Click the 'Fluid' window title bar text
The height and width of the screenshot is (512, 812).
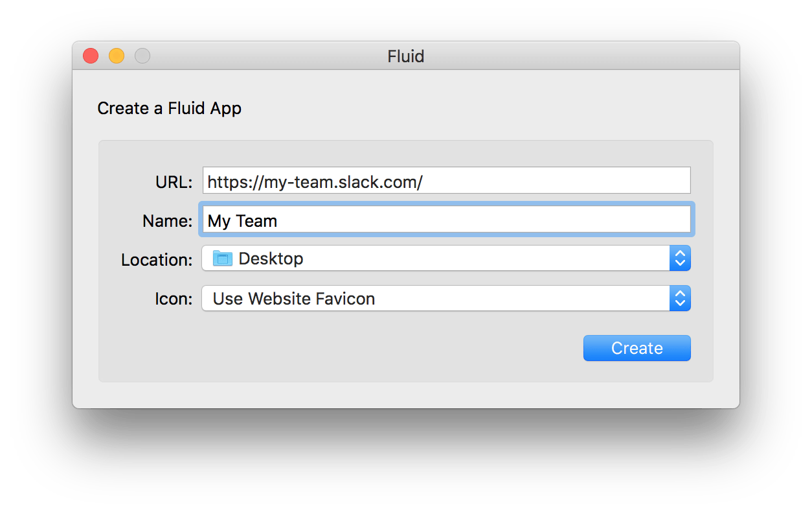coord(406,56)
